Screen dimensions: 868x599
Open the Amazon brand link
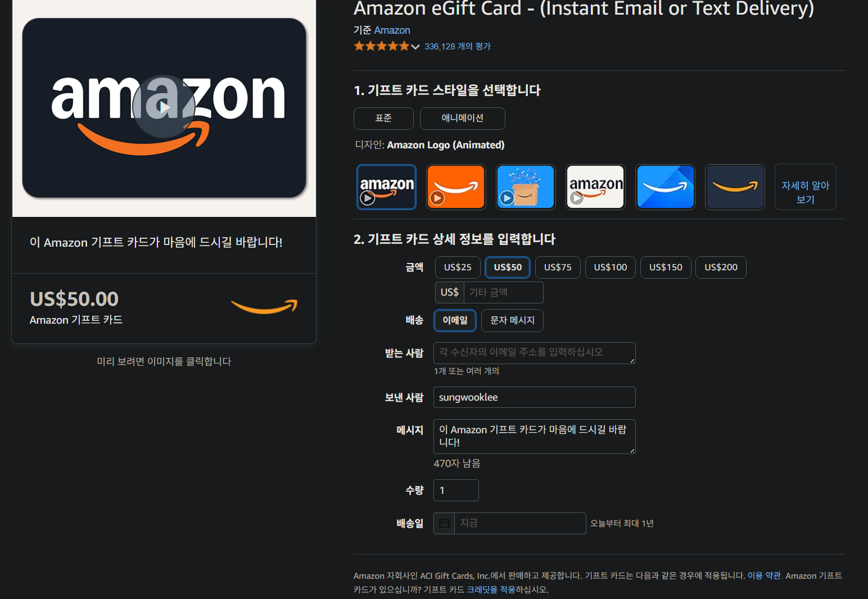coord(392,30)
